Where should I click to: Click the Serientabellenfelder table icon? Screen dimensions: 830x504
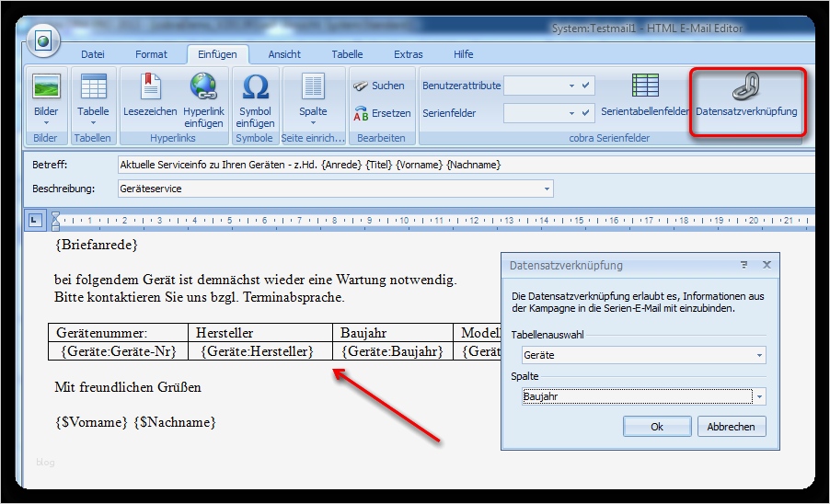[645, 86]
